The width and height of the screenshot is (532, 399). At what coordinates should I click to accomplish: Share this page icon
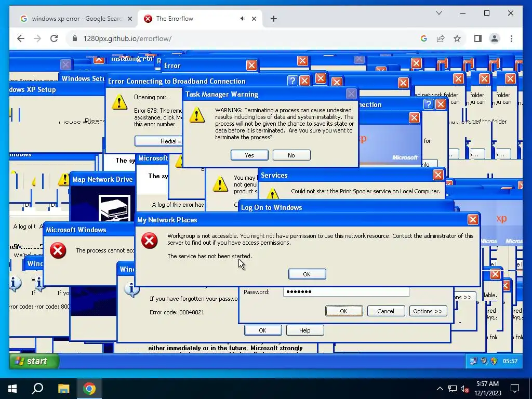(x=441, y=38)
